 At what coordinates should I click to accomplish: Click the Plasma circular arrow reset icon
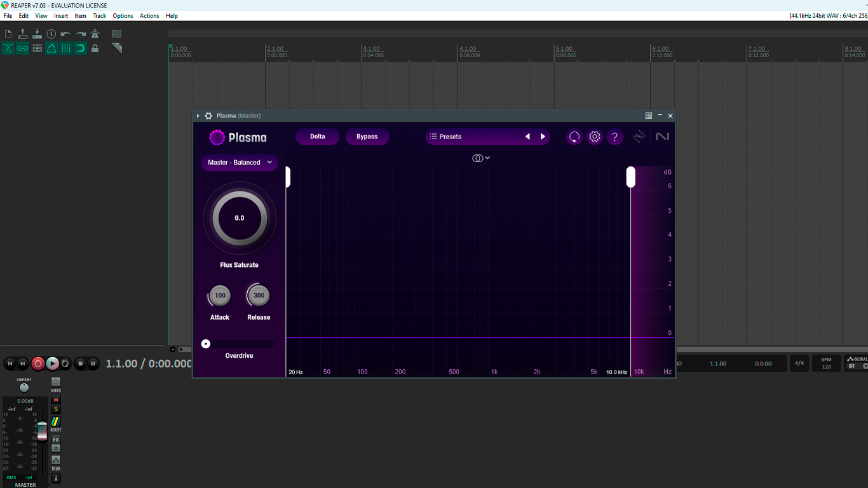pyautogui.click(x=574, y=137)
